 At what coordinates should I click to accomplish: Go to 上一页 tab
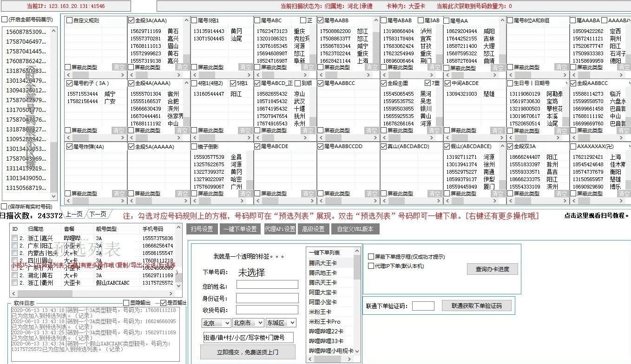point(74,214)
